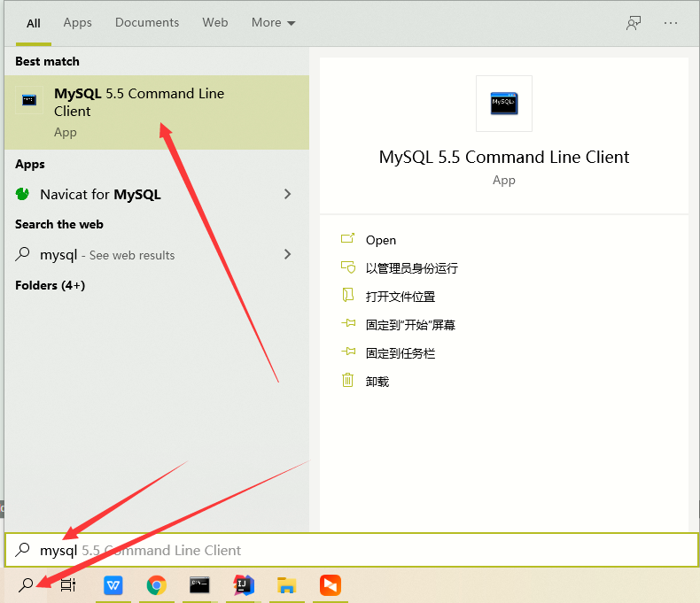Click the Search the web heading
This screenshot has width=700, height=603.
click(x=59, y=224)
